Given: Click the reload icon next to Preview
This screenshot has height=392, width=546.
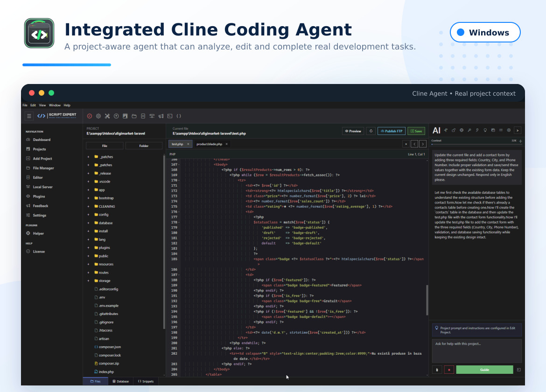Looking at the screenshot, I should tap(371, 131).
